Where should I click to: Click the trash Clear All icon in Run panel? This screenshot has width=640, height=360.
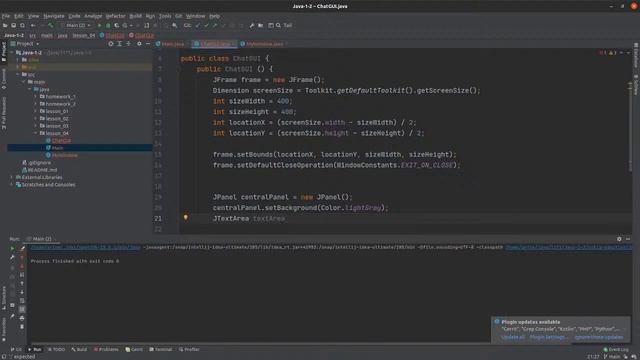(x=22, y=327)
